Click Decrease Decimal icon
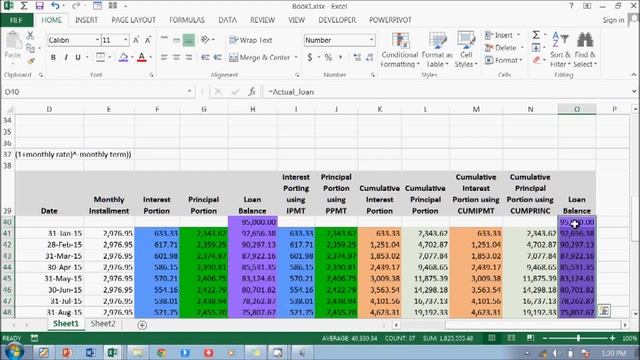The image size is (640, 360). 370,58
